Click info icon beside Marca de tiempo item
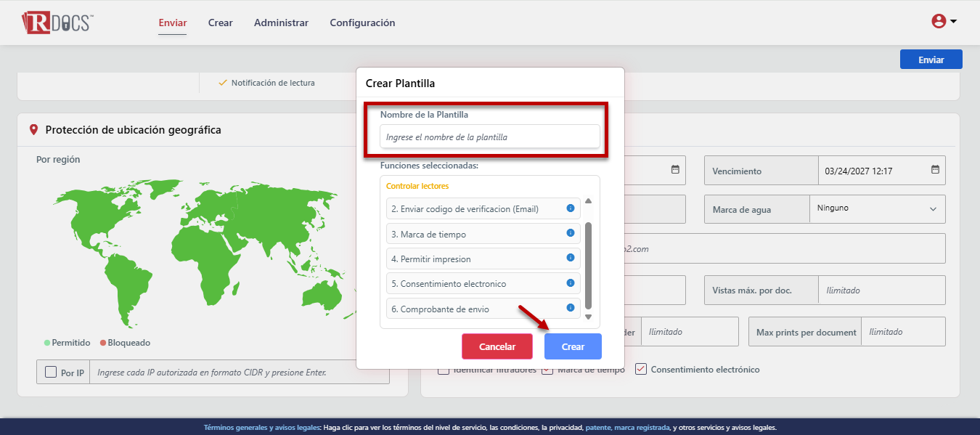Screen dimensions: 980x435 click(571, 233)
